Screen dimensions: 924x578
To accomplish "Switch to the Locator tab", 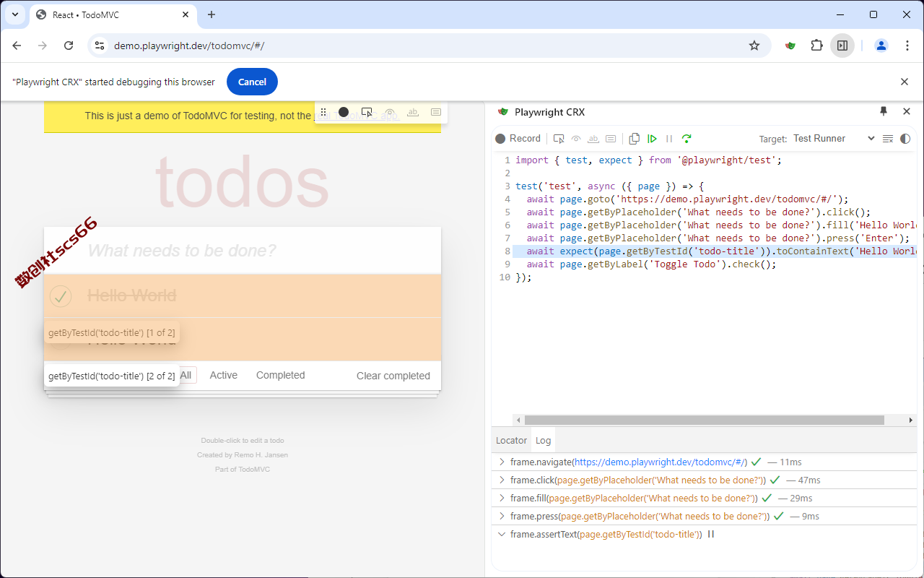I will point(511,440).
